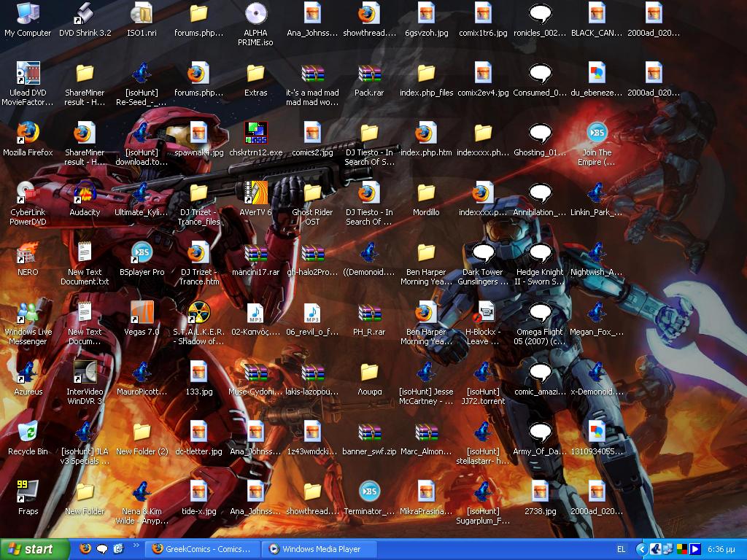Screen dimensions: 747x560
Task: Select the comics2.jpg image file
Action: 312,139
